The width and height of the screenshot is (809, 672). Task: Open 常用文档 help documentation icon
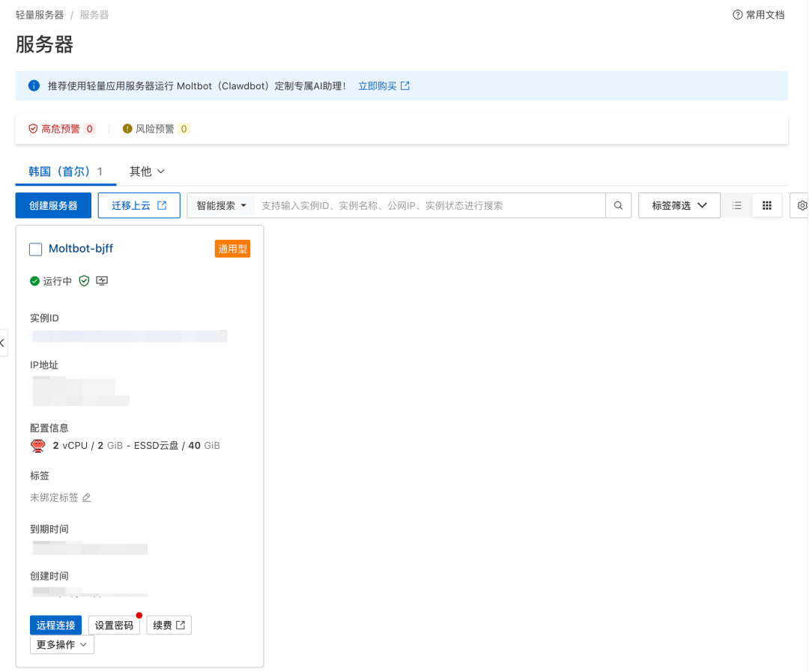739,14
